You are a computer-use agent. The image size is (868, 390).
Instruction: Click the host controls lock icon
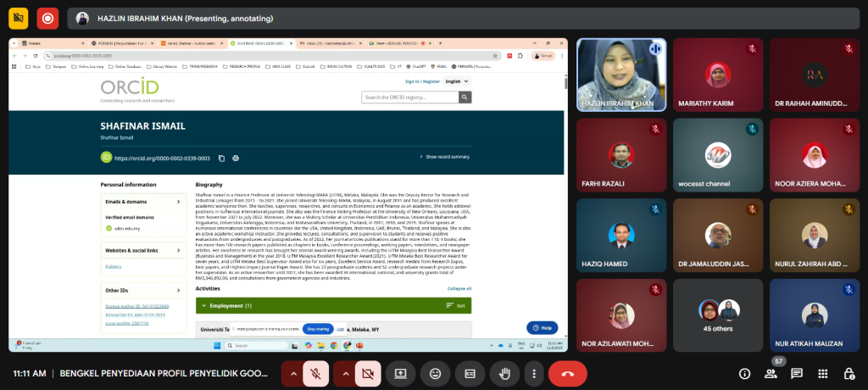849,373
